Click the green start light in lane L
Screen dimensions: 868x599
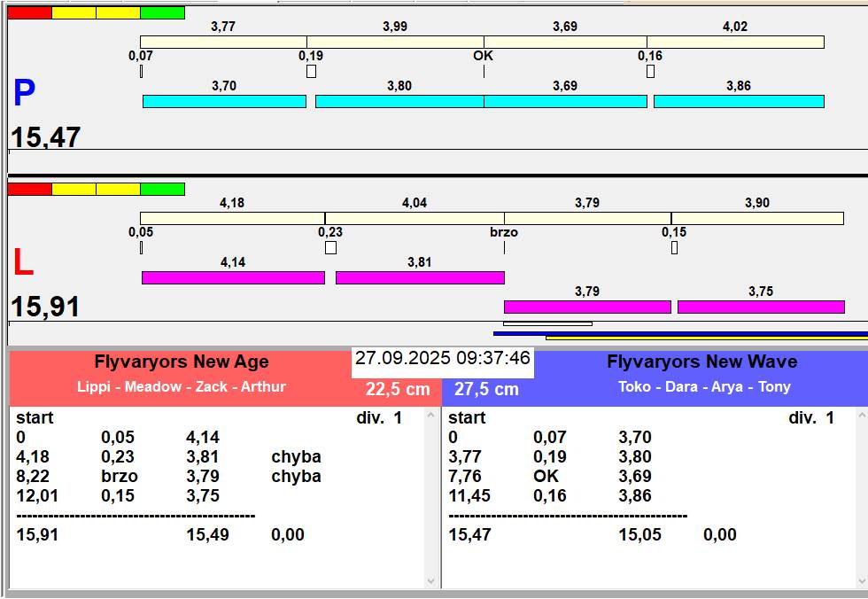point(162,189)
